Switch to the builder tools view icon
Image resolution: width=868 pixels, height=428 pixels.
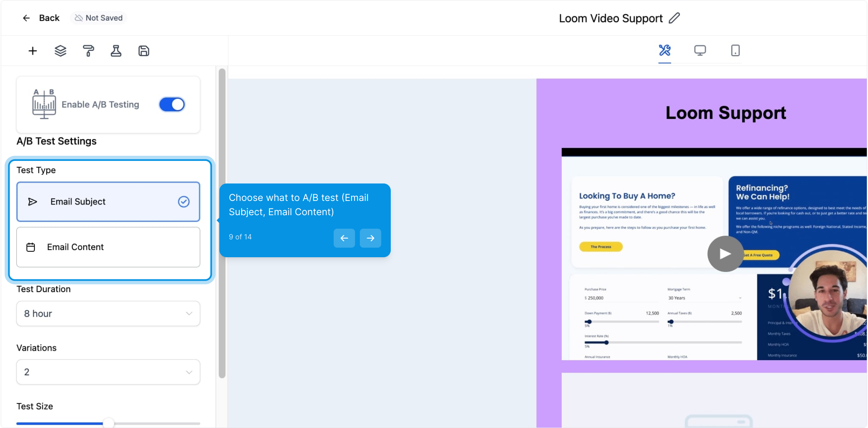(x=664, y=50)
